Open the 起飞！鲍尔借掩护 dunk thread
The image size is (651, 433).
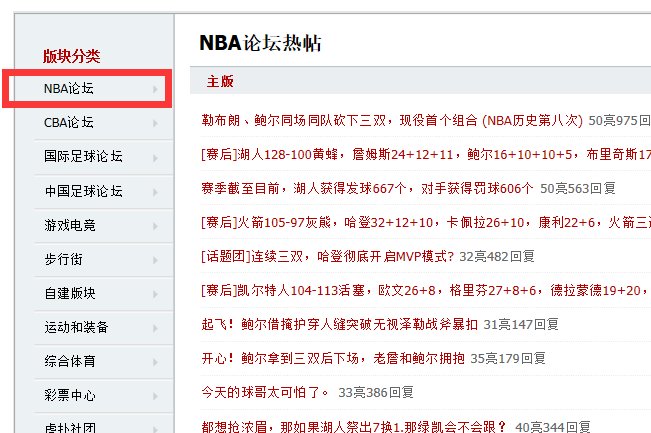pyautogui.click(x=340, y=324)
